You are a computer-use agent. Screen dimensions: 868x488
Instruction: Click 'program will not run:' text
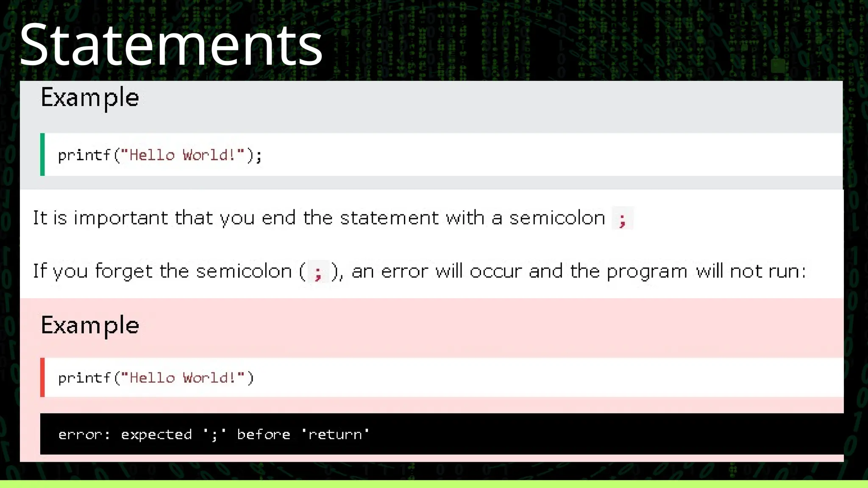point(706,271)
